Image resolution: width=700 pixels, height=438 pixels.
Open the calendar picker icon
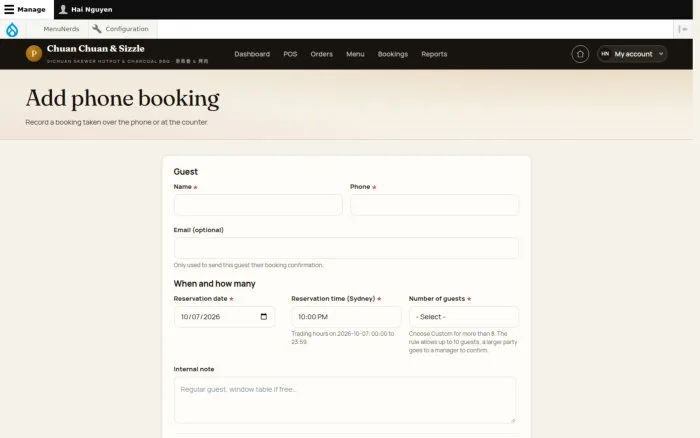pos(264,317)
